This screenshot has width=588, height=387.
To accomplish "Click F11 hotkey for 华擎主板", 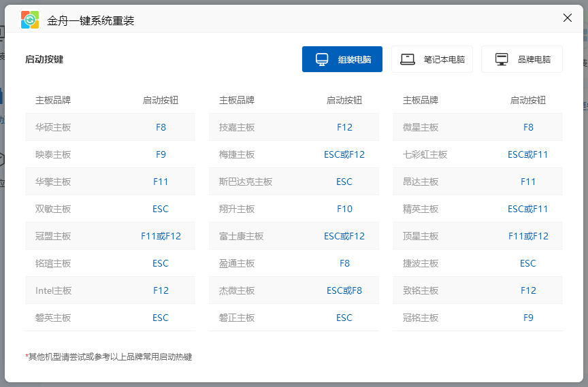I will click(x=161, y=182).
